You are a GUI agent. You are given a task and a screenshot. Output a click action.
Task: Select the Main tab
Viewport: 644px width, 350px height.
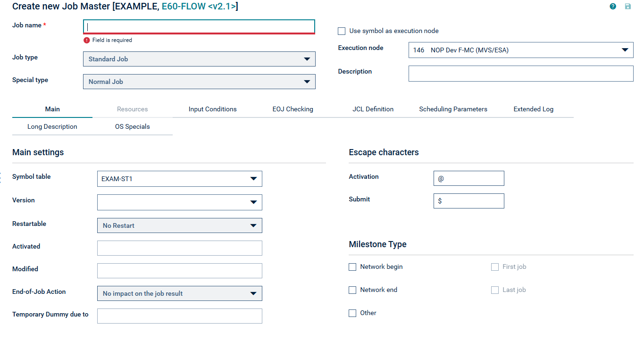52,109
